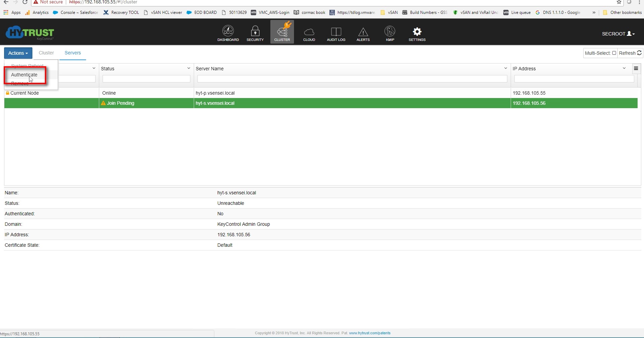Open the www.hytrust.com/patents link
This screenshot has height=338, width=644.
[370, 333]
